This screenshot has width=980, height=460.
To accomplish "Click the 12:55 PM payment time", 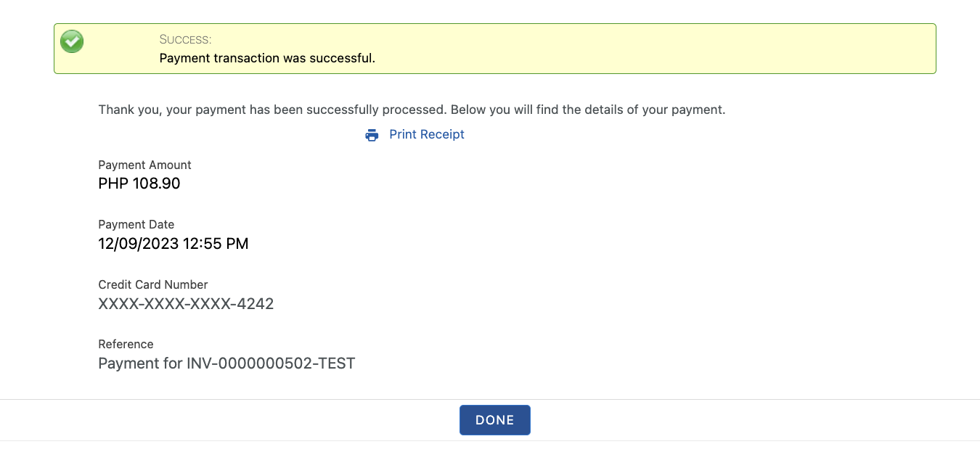I will click(x=216, y=244).
